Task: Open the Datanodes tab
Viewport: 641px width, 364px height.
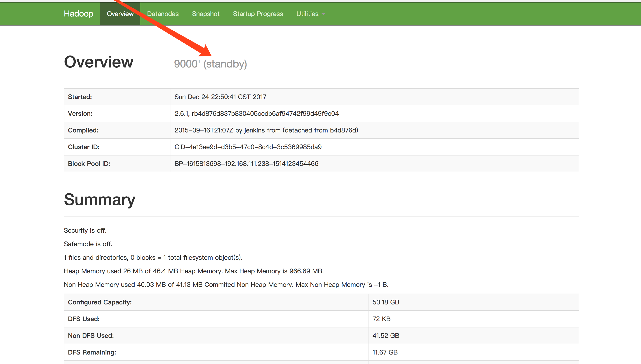Action: click(x=163, y=14)
